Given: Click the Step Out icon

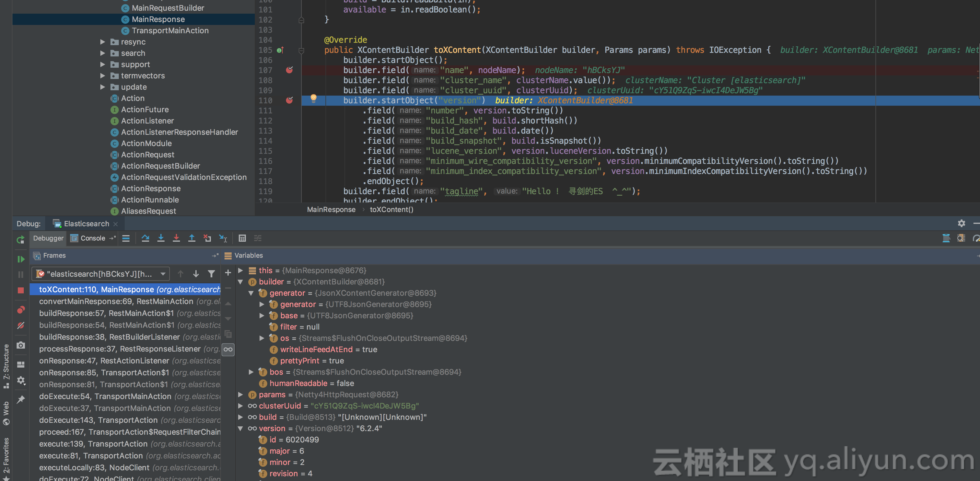Looking at the screenshot, I should (x=192, y=238).
